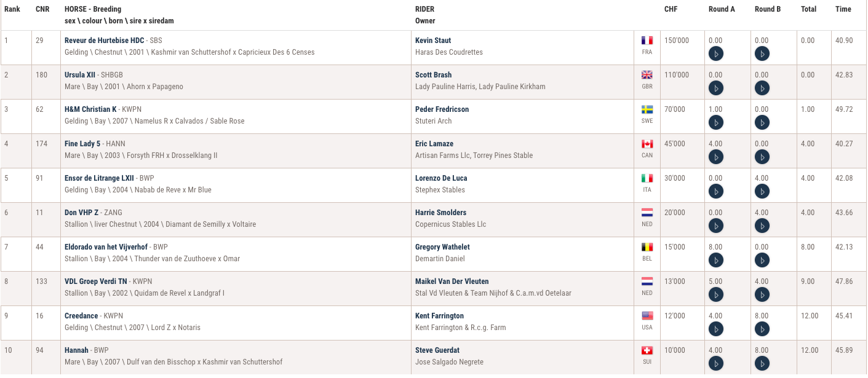
Task: Click the Canadian flag icon
Action: [647, 144]
